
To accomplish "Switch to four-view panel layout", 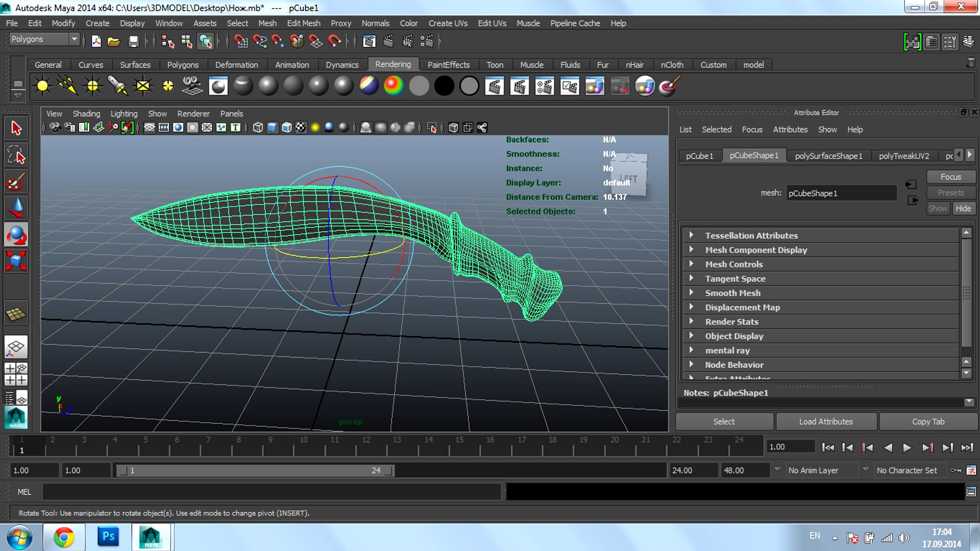I will (x=16, y=374).
